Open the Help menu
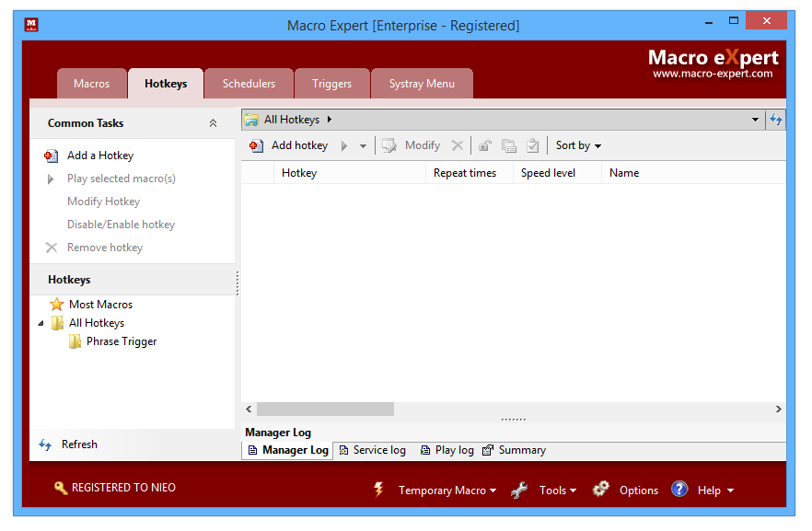The width and height of the screenshot is (812, 531). coord(715,491)
